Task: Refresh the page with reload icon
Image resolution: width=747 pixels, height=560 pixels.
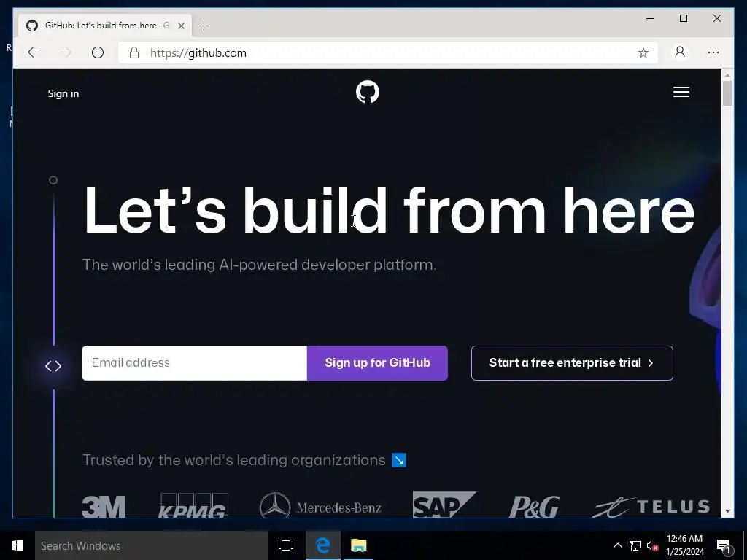Action: [98, 52]
